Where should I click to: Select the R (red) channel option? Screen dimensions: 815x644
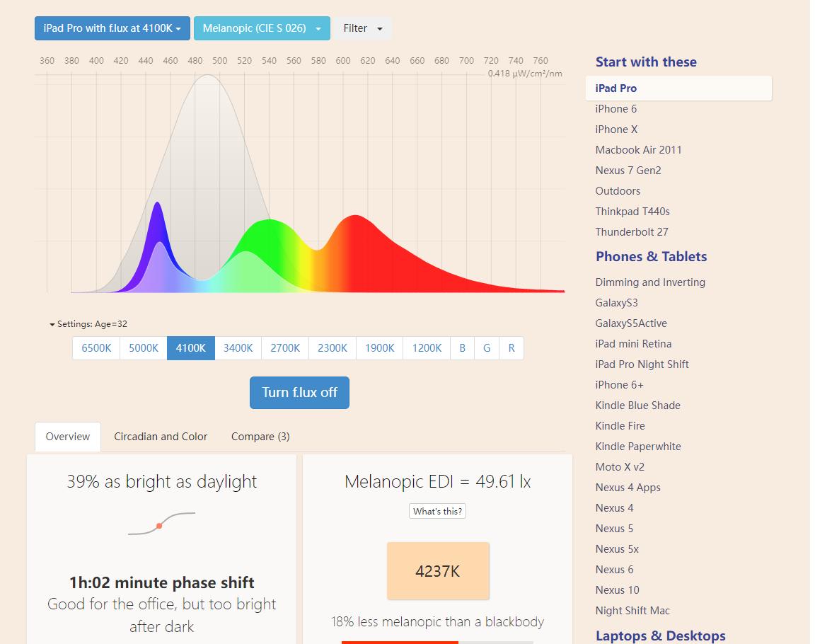tap(511, 348)
